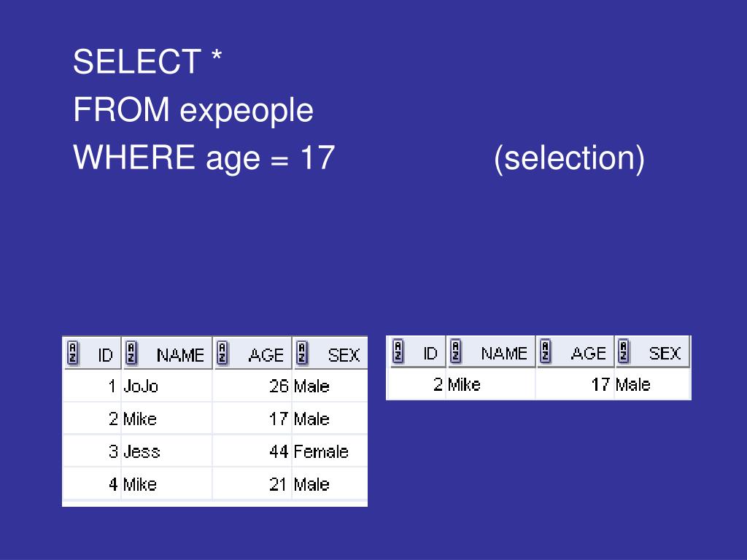Click sort icon beside ID in result table
Viewport: 747px width, 560px height.
tap(398, 351)
